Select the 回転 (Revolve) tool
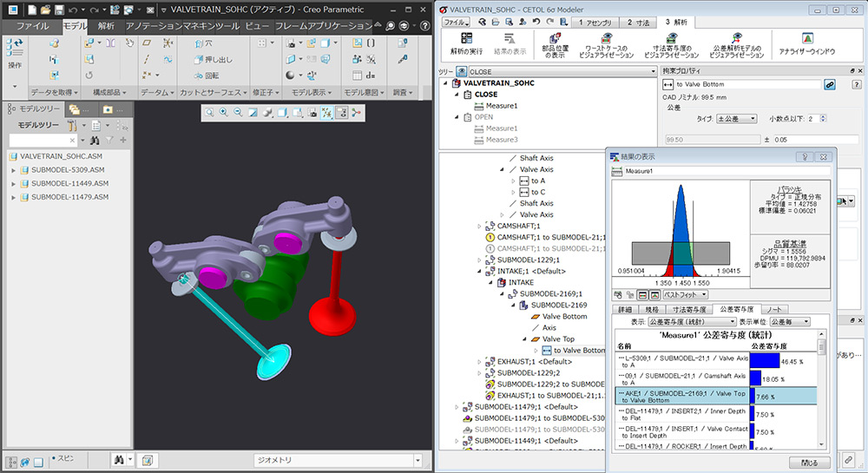The image size is (868, 473). [207, 76]
